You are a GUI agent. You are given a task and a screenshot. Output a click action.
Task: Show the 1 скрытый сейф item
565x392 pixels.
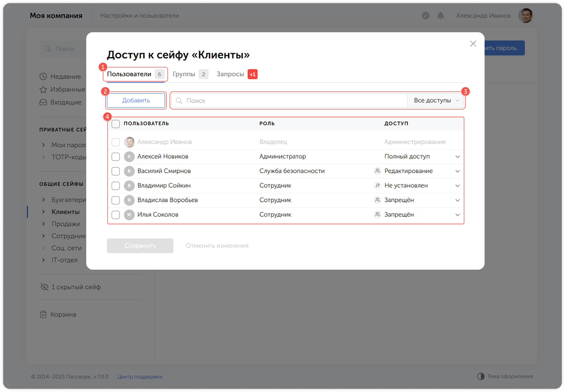tap(70, 287)
